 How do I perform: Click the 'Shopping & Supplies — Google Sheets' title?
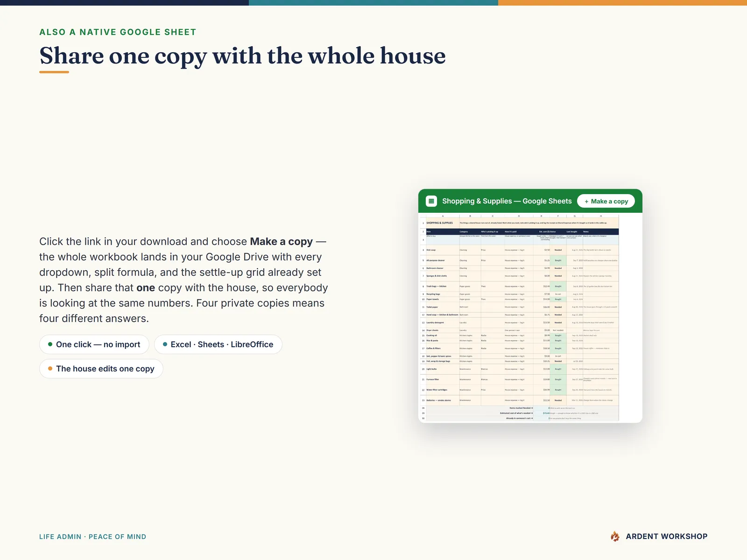(x=507, y=201)
